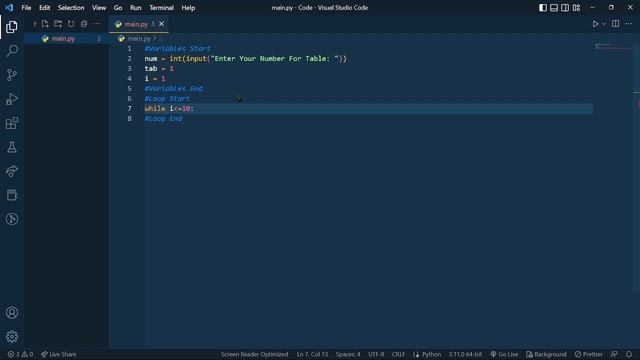Screen dimensions: 640x360
Task: Change indentation via Spaces: 4
Action: coord(348,354)
